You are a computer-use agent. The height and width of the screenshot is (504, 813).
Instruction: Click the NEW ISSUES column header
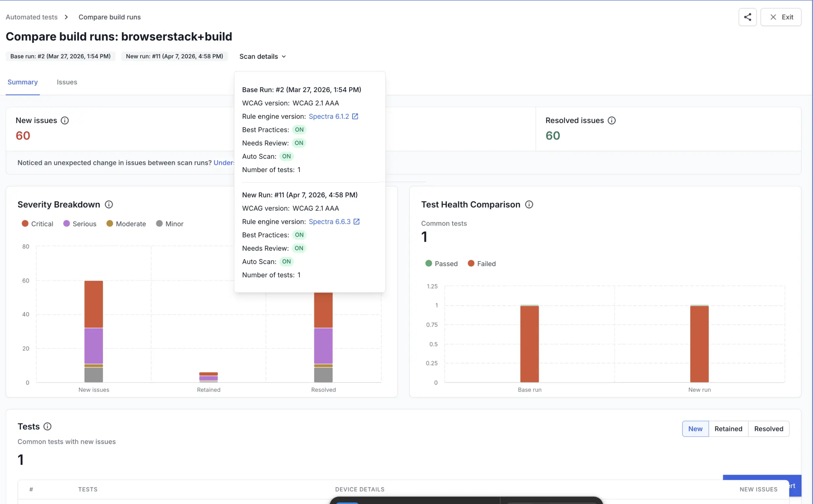click(758, 490)
